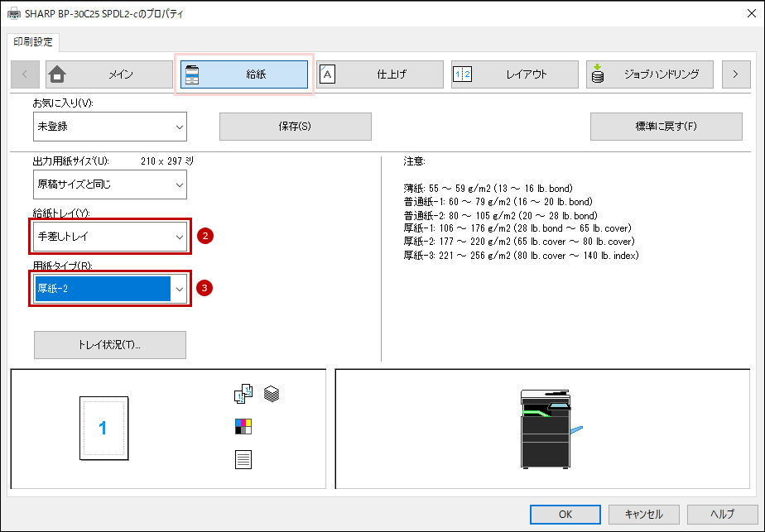Expand the お気に入り dropdown

click(x=110, y=127)
